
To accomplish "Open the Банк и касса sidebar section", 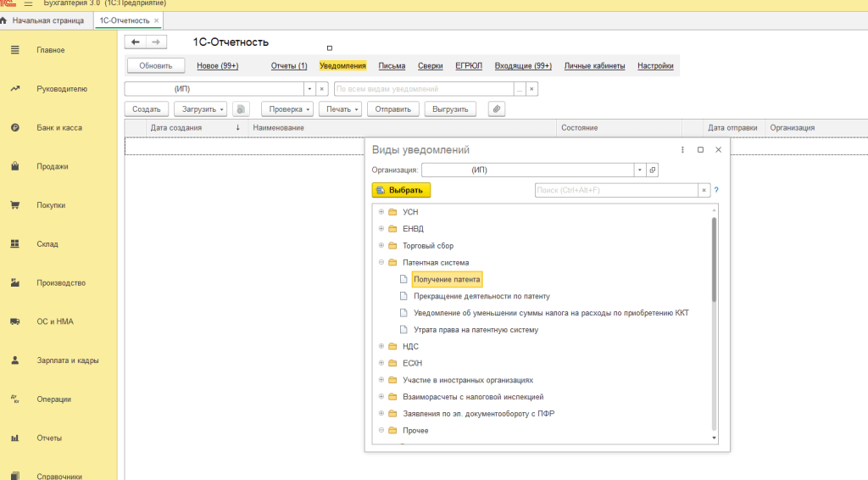I will 59,128.
